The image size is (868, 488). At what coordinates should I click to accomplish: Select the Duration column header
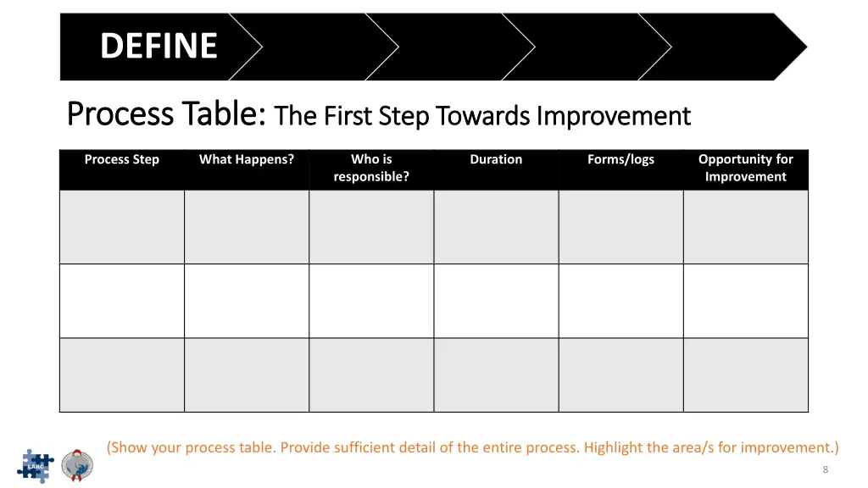pos(496,169)
